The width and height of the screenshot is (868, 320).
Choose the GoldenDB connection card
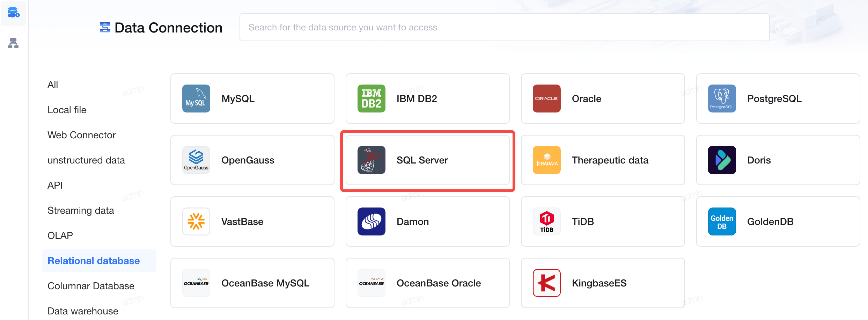tap(778, 221)
